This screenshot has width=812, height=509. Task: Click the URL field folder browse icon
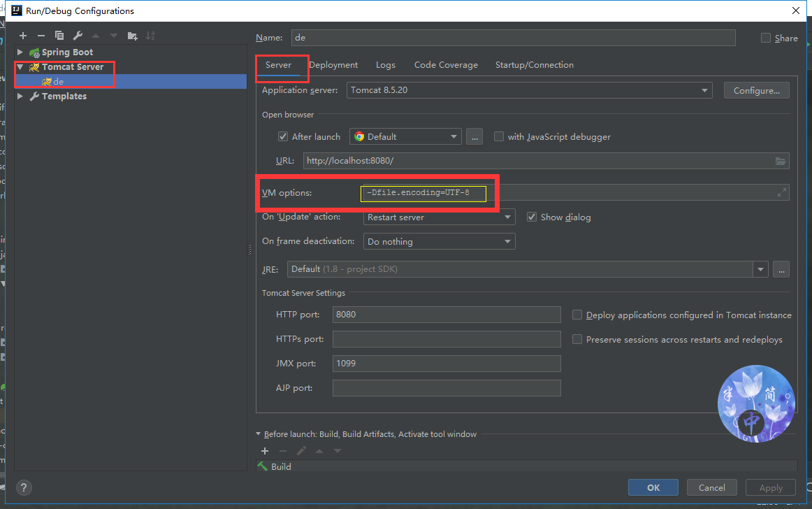coord(781,162)
